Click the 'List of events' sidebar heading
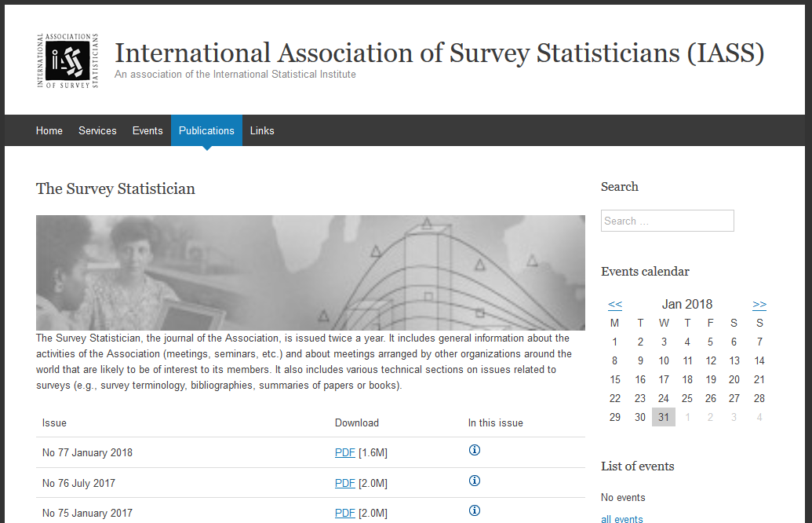 [x=638, y=466]
